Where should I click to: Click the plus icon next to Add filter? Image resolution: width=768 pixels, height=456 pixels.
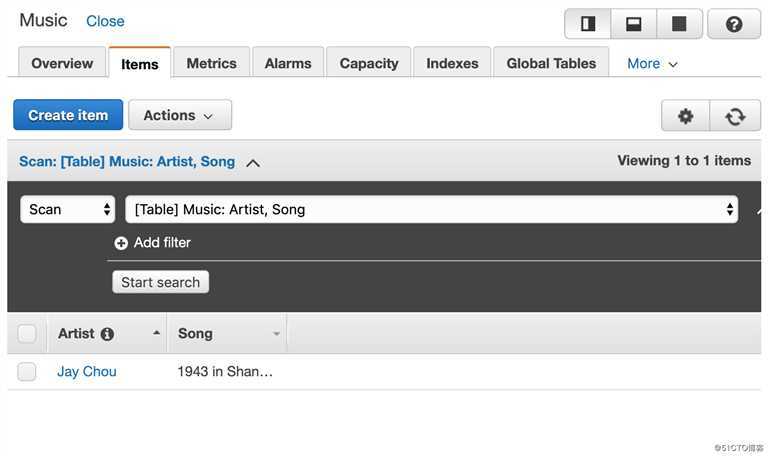click(x=121, y=243)
